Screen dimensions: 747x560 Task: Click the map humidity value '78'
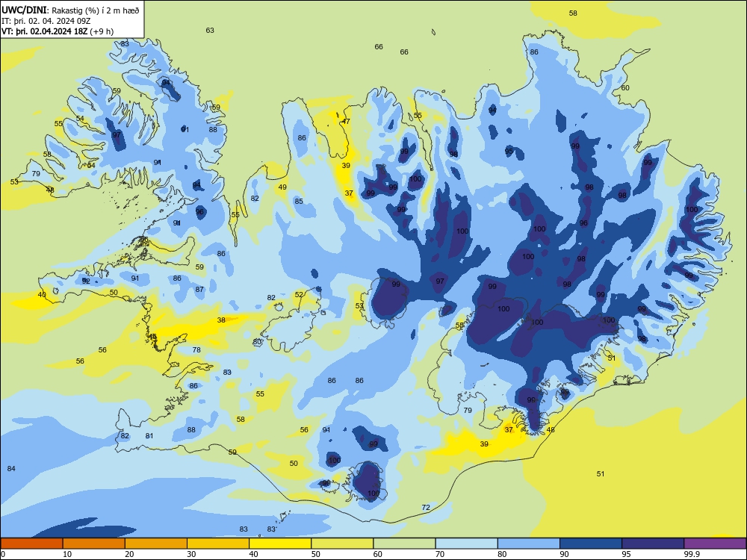(x=196, y=350)
